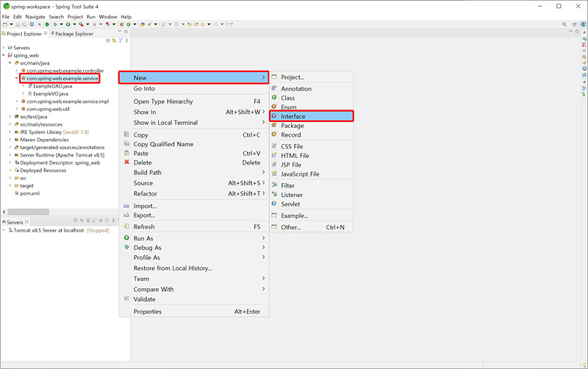Viewport: 588px width, 369px height.
Task: Minimize the Project Explorer panel
Action: pyautogui.click(x=120, y=31)
